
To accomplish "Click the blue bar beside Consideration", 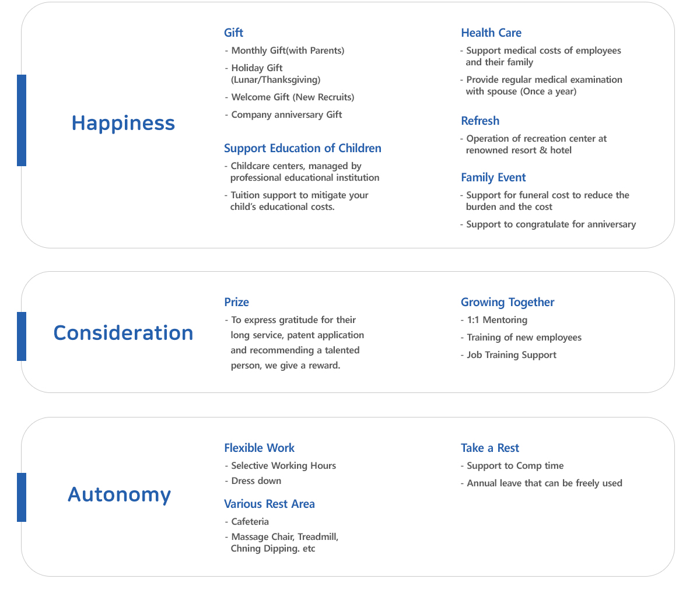I will 22,336.
